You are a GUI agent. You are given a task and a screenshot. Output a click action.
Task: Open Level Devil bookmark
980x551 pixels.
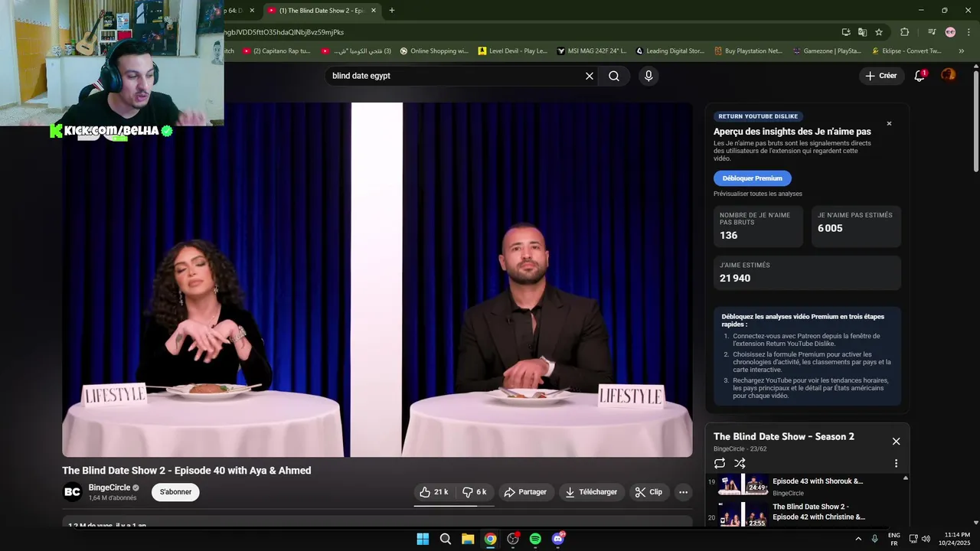tap(513, 51)
